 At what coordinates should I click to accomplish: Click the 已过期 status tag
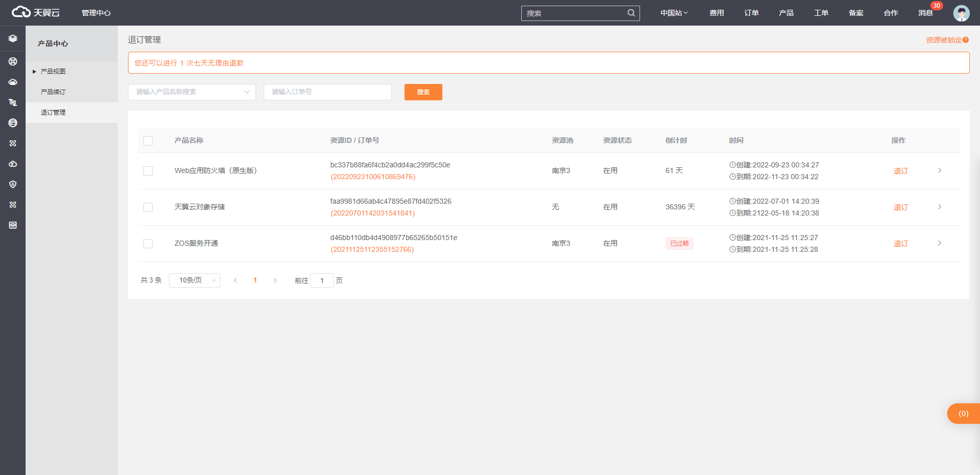pyautogui.click(x=679, y=244)
